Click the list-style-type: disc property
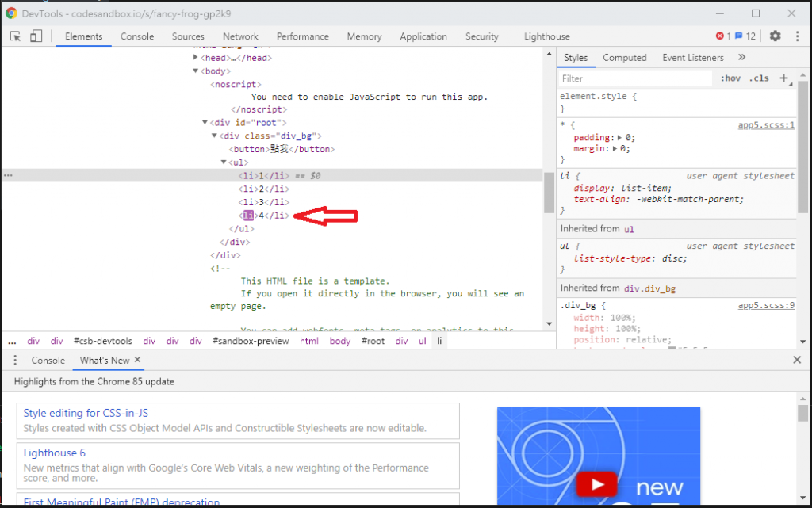Image resolution: width=812 pixels, height=508 pixels. coord(630,258)
